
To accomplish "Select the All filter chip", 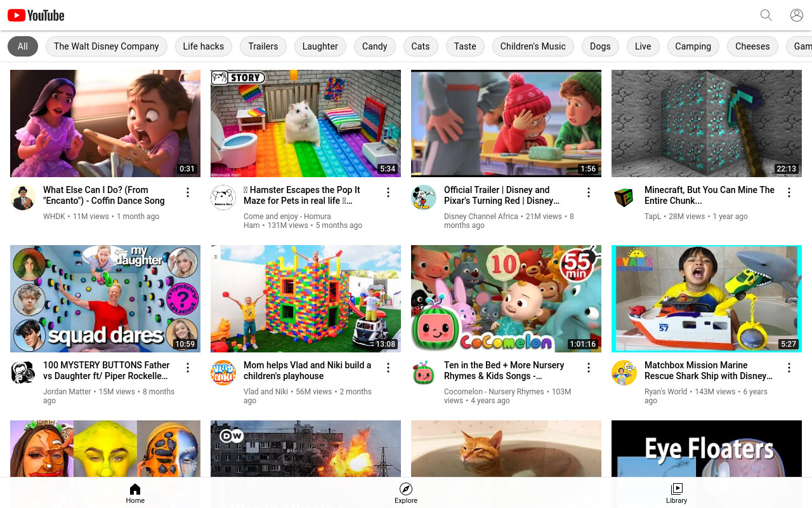I will tap(23, 46).
